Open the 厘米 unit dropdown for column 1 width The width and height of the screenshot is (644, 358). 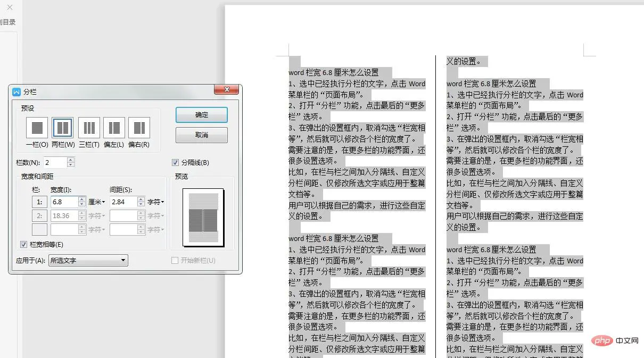point(97,202)
